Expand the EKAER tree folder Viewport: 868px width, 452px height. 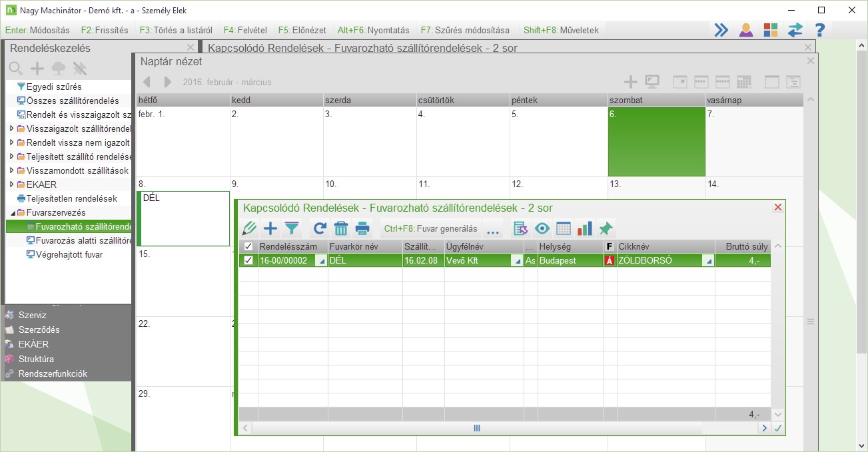[11, 184]
